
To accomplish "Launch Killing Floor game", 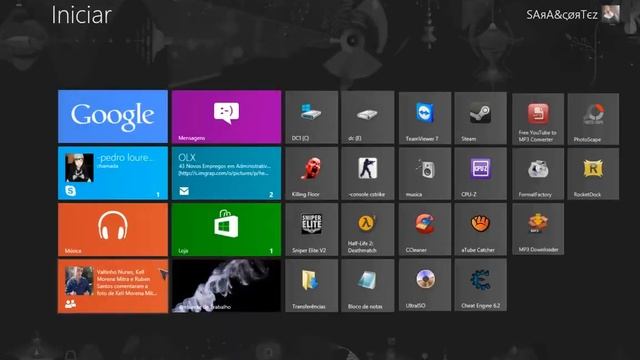I will [312, 174].
